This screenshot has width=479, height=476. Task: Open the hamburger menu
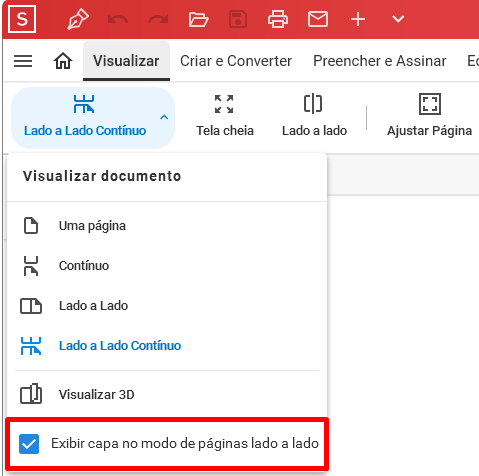coord(23,61)
